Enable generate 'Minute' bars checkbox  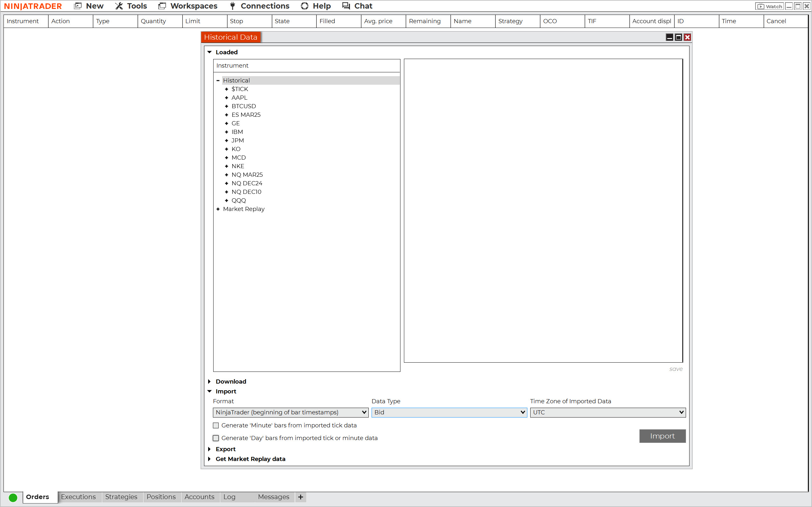coord(216,425)
